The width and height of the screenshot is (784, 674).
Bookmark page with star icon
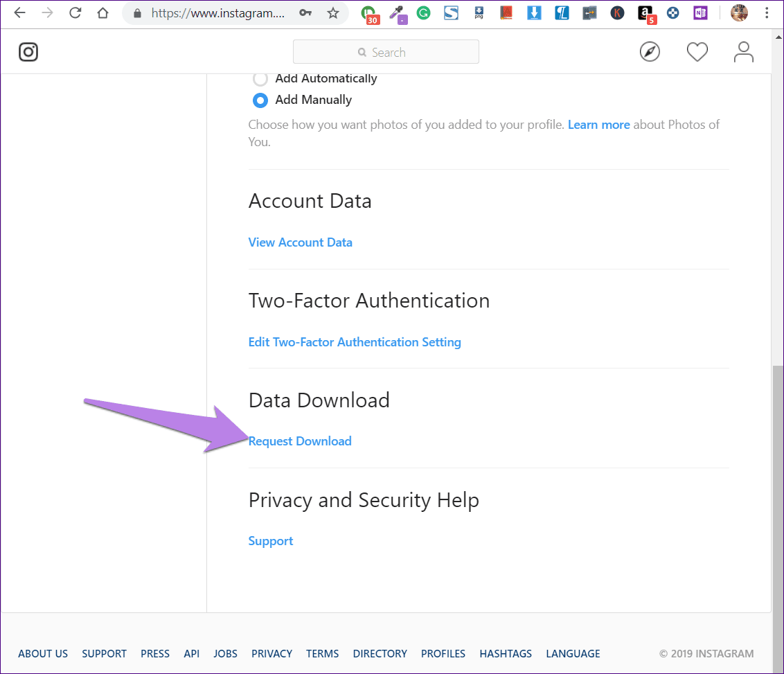coord(333,13)
